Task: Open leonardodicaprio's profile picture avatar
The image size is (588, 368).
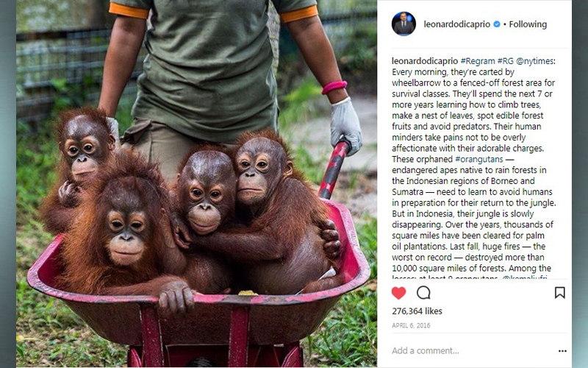Action: tap(404, 24)
